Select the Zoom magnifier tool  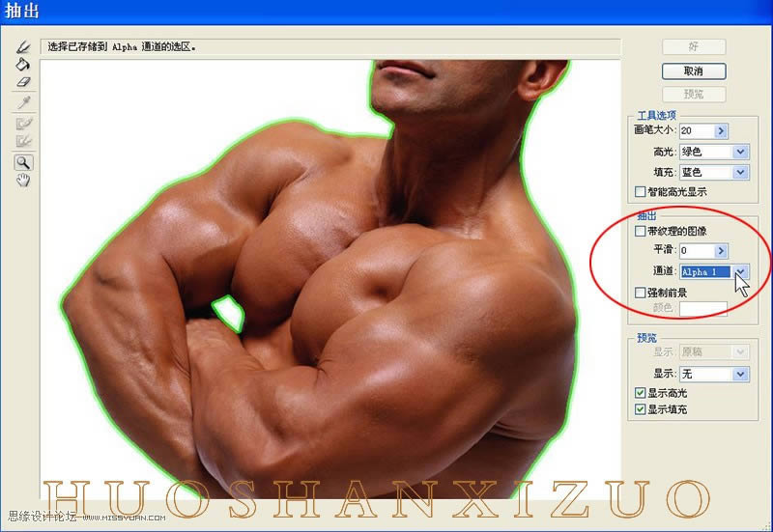24,162
